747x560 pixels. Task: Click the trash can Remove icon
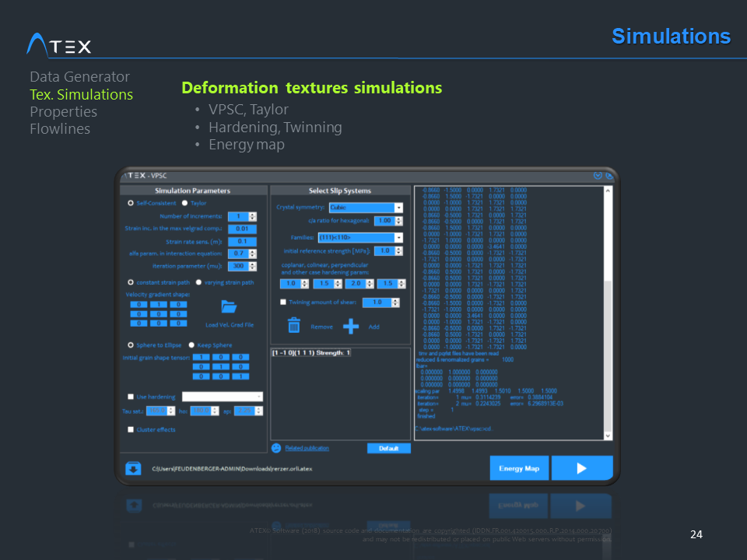click(294, 325)
